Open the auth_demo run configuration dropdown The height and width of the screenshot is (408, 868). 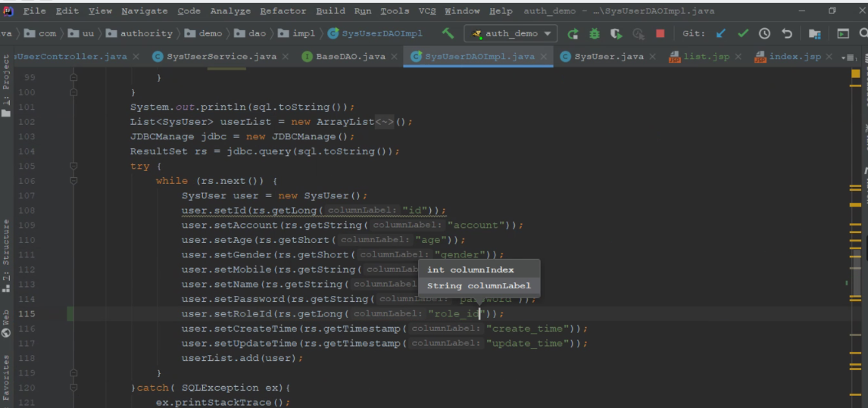511,34
